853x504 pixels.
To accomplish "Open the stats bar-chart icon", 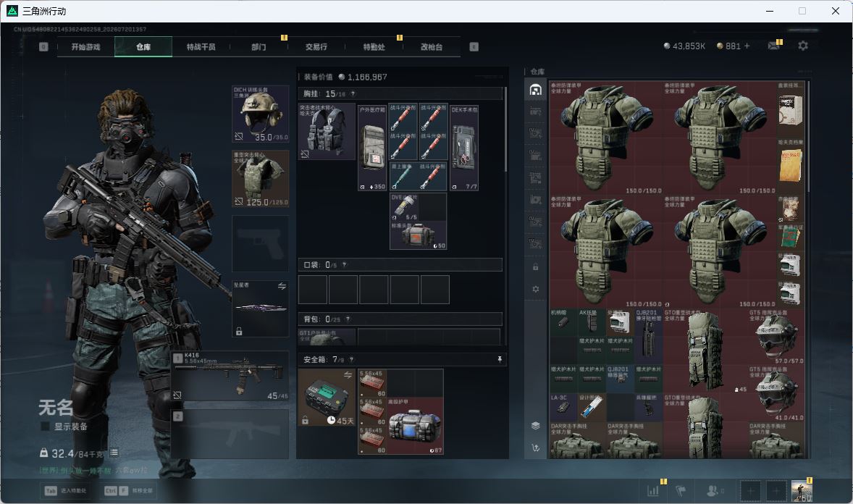I will click(x=653, y=491).
